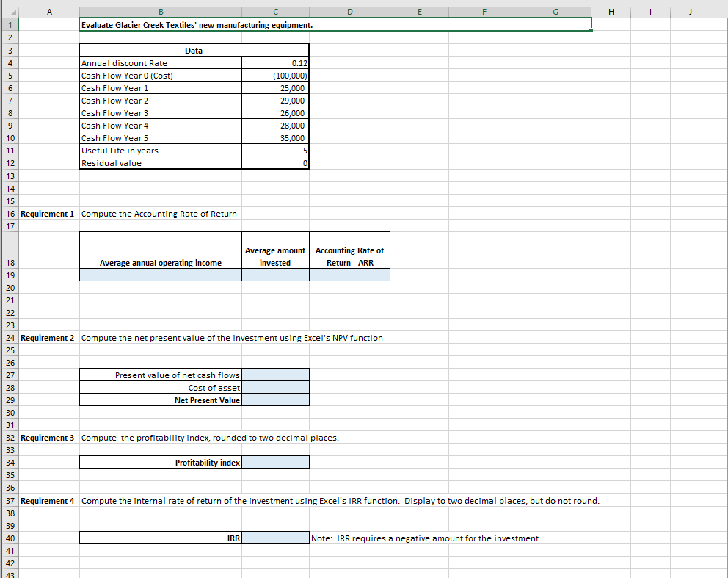Select column header G
Viewport: 728px width, 578px height.
(x=555, y=12)
